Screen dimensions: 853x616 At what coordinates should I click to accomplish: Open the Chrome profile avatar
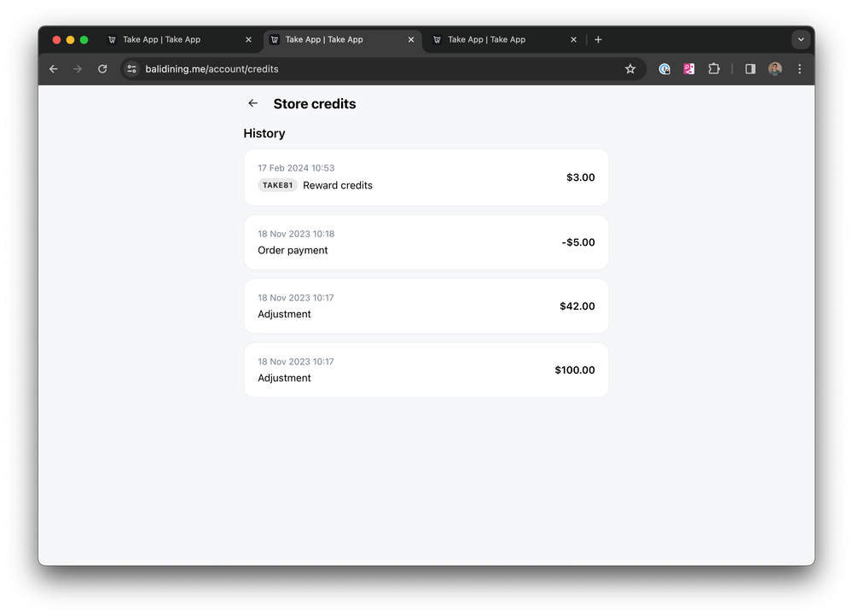[x=775, y=69]
